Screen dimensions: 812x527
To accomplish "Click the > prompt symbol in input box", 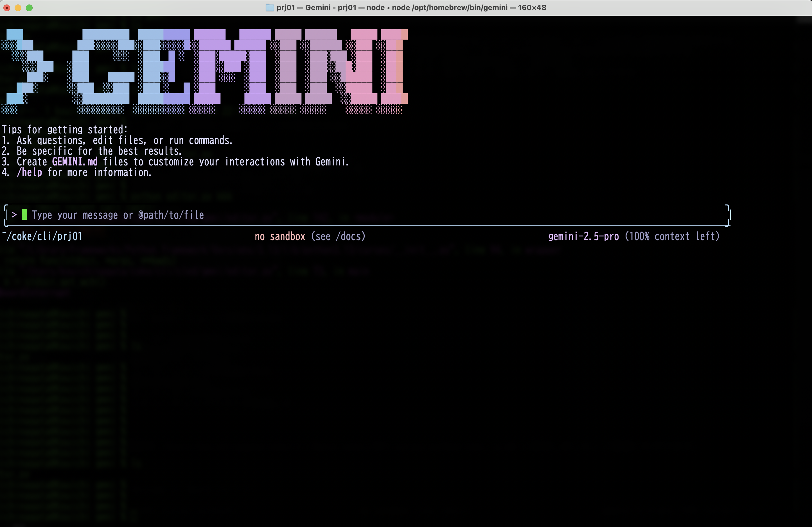I will pos(14,215).
